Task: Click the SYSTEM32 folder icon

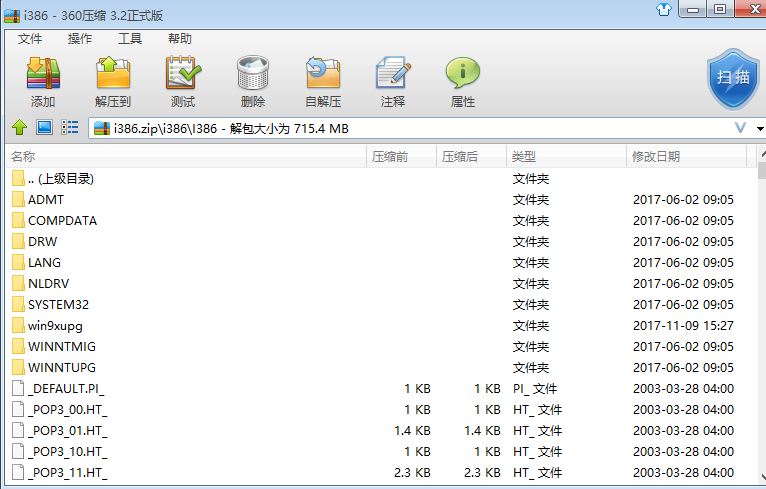Action: [x=18, y=304]
